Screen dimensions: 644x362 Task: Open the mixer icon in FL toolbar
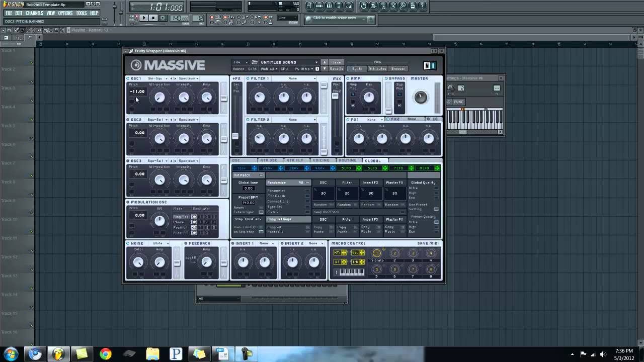(349, 6)
